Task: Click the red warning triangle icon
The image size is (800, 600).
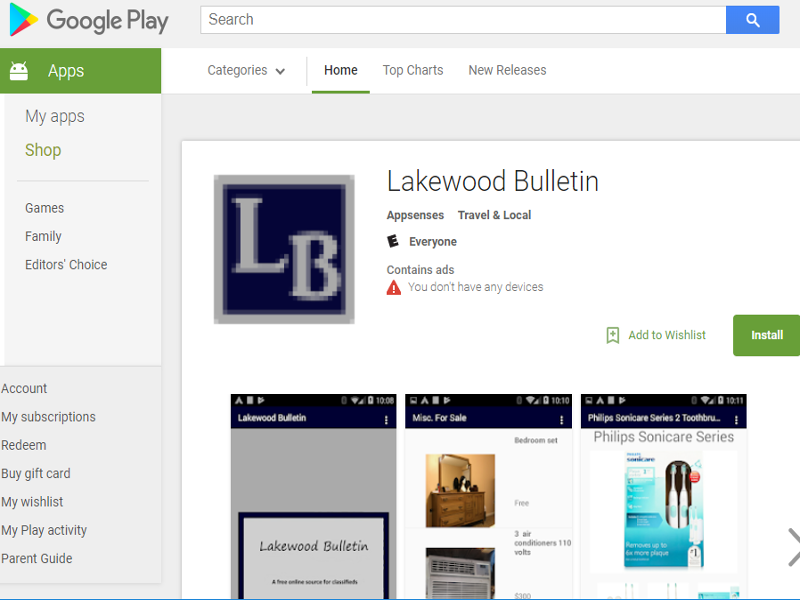Action: (394, 288)
